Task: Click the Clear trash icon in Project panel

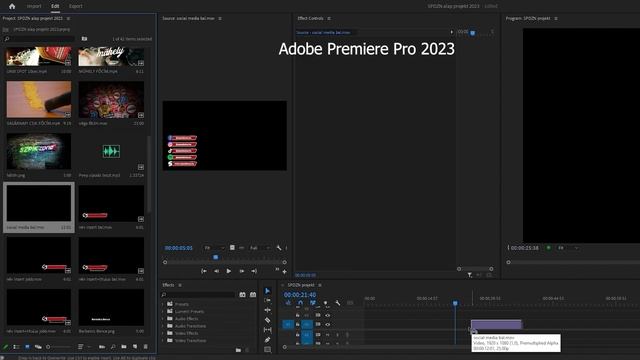Action: pos(146,347)
